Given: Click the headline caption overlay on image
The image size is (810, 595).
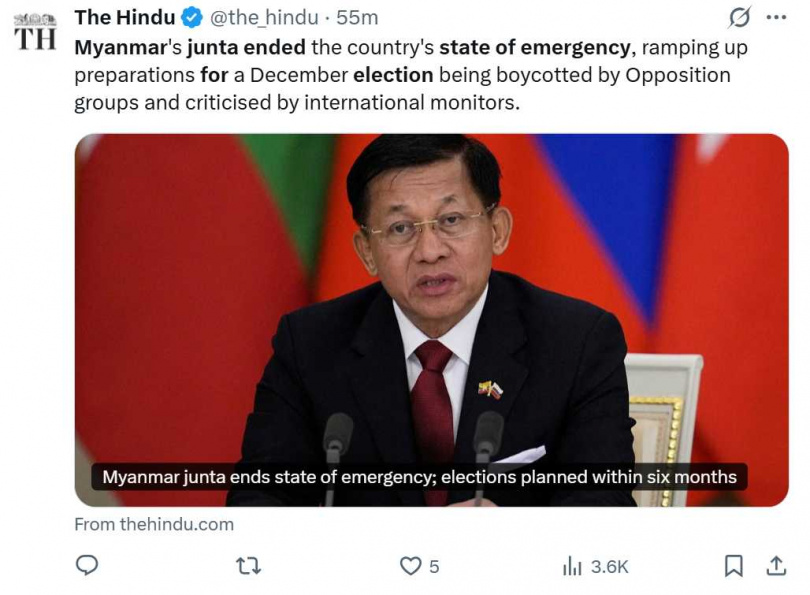Looking at the screenshot, I should pyautogui.click(x=419, y=477).
